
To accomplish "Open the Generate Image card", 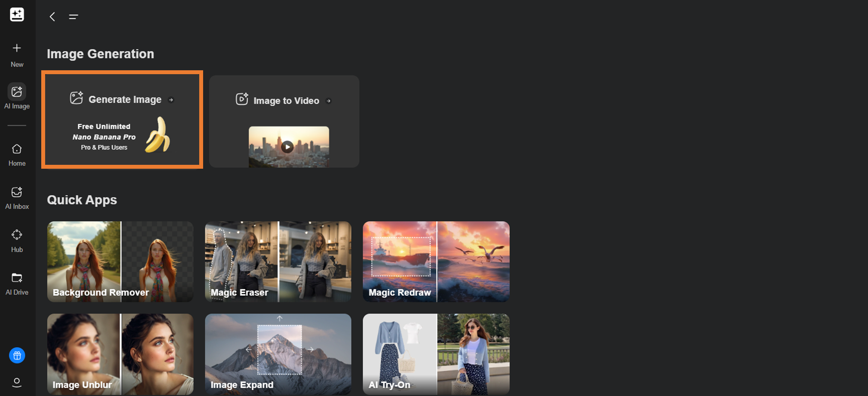I will (122, 120).
